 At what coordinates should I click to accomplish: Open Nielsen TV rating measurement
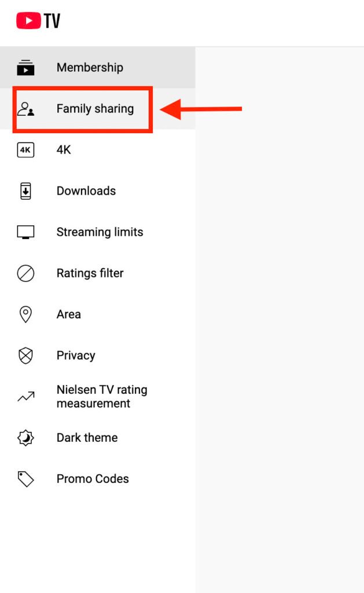[x=102, y=397]
